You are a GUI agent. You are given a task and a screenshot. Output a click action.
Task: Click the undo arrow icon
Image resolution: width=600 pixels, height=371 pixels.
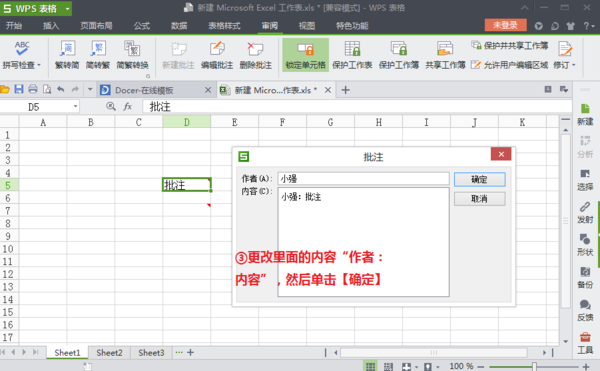pyautogui.click(x=60, y=89)
